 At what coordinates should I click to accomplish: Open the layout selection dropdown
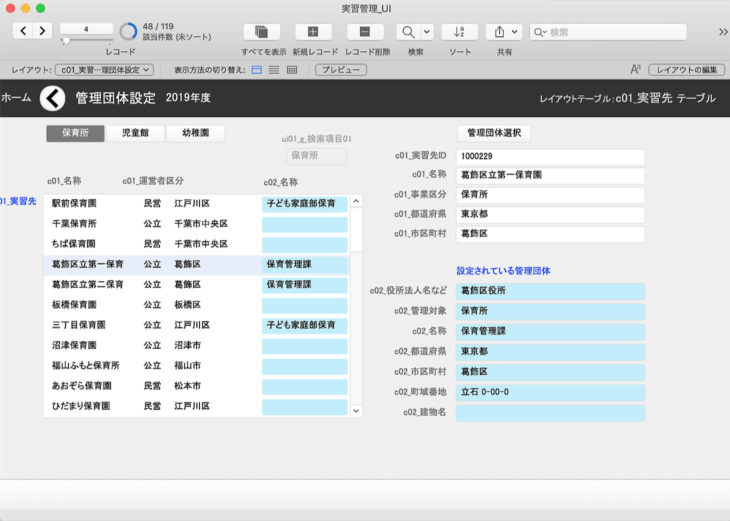(104, 70)
